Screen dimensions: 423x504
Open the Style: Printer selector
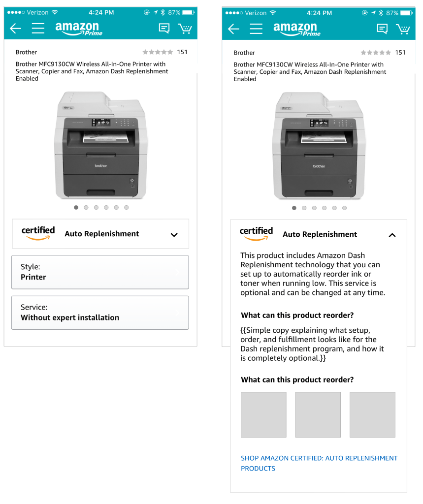(x=100, y=272)
